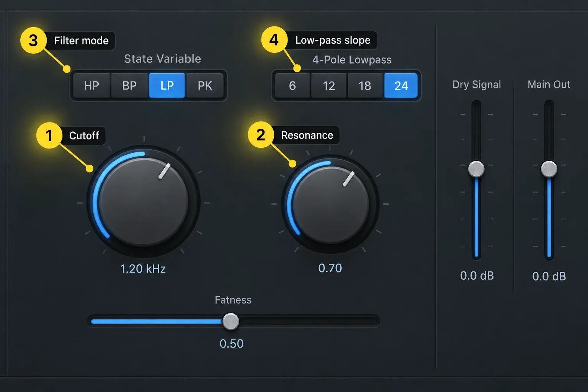The width and height of the screenshot is (588, 392).
Task: Click the Main Out label
Action: (549, 85)
